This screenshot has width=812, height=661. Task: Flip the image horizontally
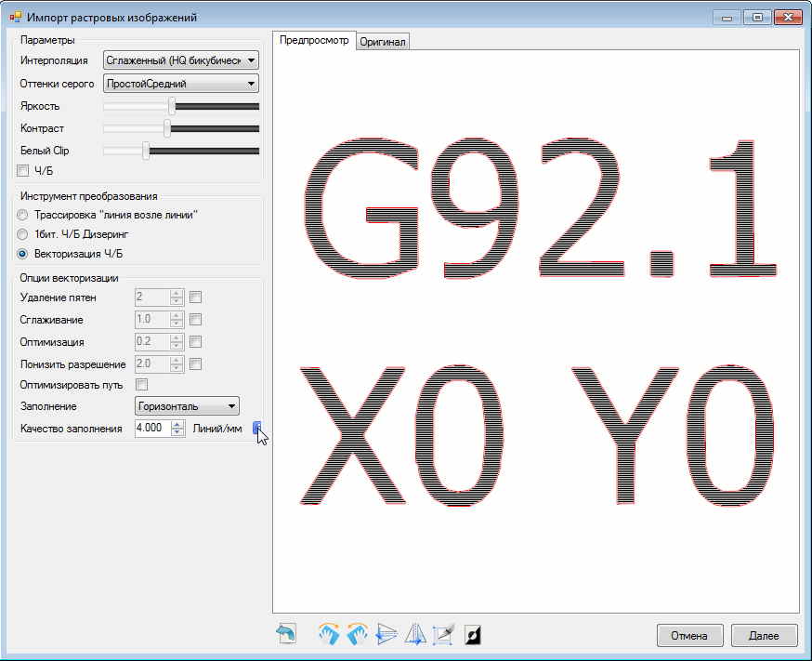(415, 635)
